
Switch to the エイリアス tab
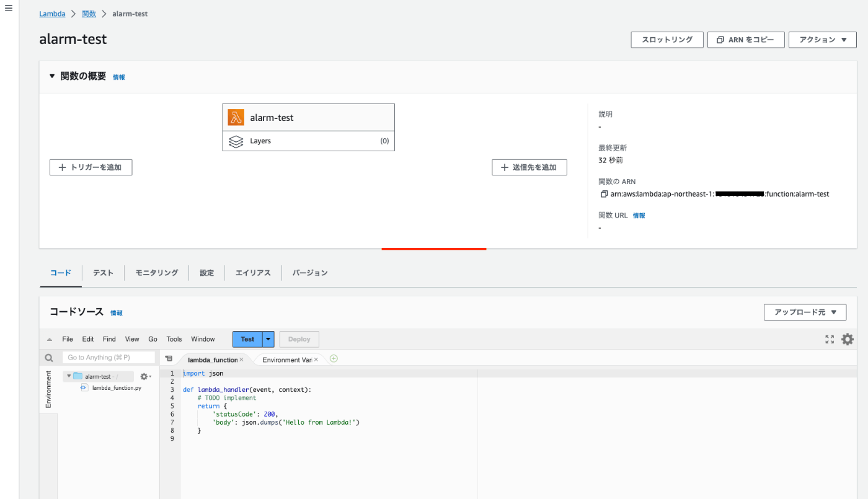253,273
